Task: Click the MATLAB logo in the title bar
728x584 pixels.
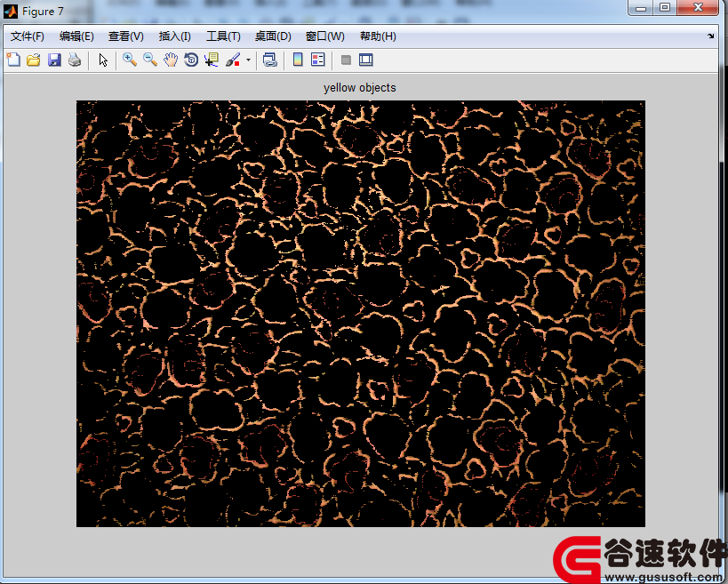Action: 10,12
